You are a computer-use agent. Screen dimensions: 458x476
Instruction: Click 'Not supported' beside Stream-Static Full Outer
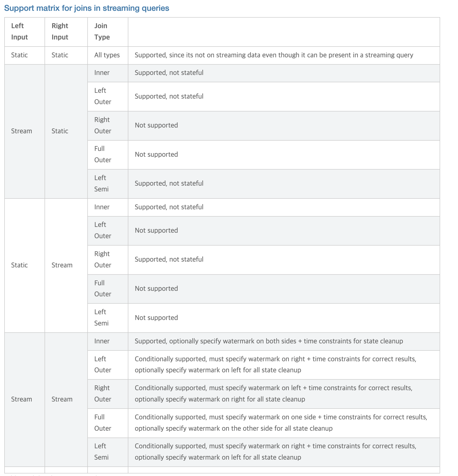click(156, 154)
